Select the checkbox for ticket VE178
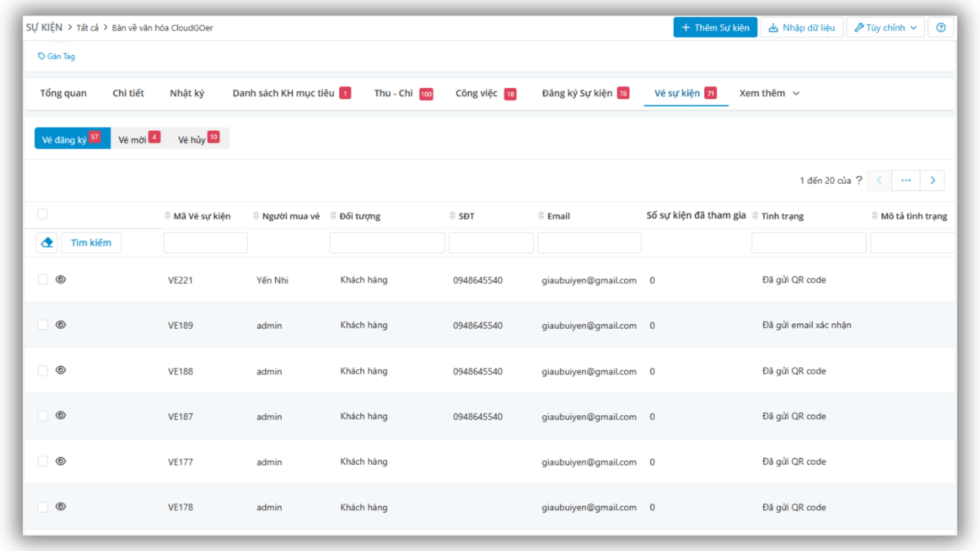 pyautogui.click(x=42, y=507)
